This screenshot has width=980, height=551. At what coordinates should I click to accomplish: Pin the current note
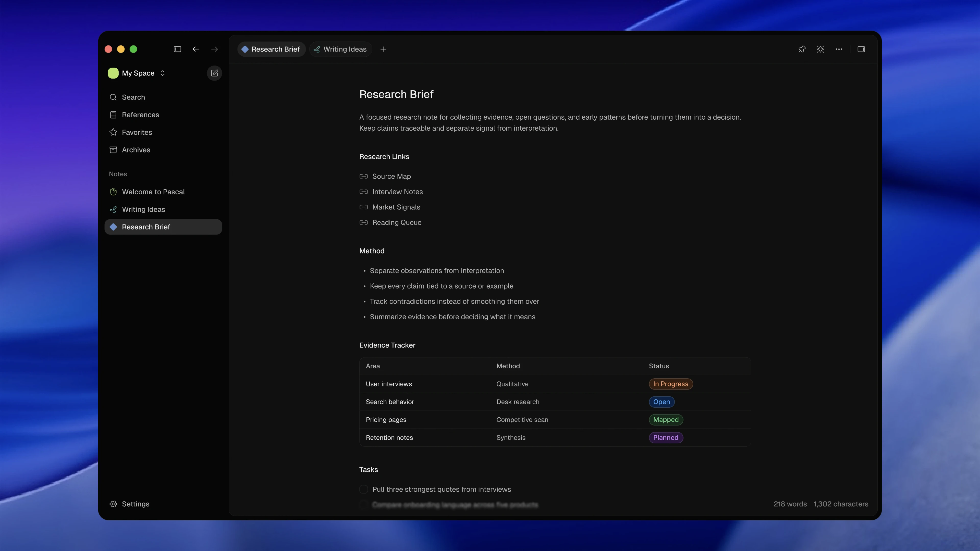[802, 49]
